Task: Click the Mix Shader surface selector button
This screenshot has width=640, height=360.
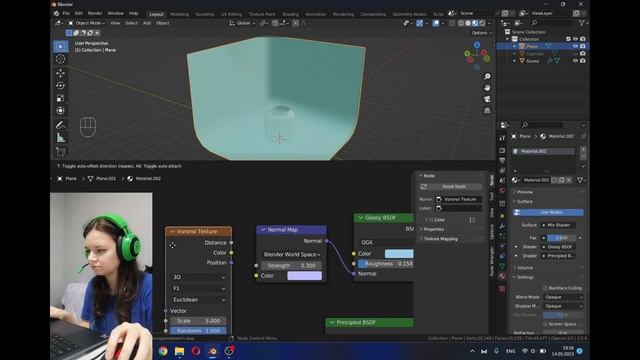Action: coord(558,225)
